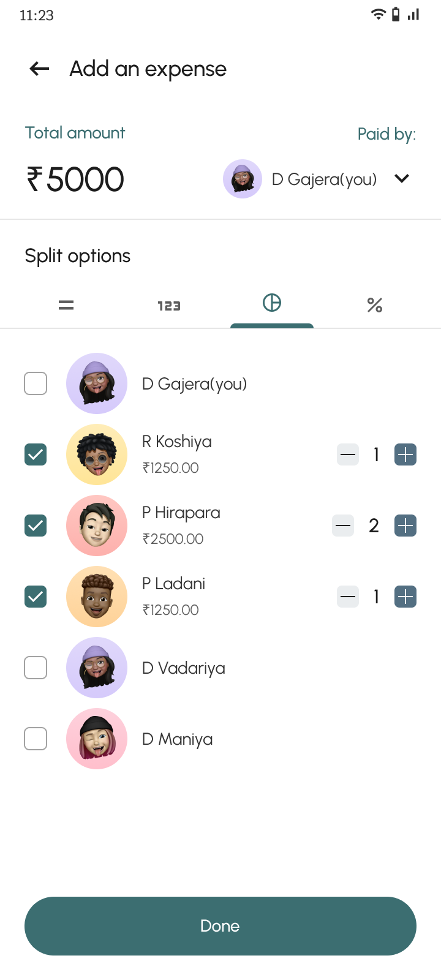Tap D Maniya's avatar picture
The height and width of the screenshot is (980, 441).
point(97,739)
